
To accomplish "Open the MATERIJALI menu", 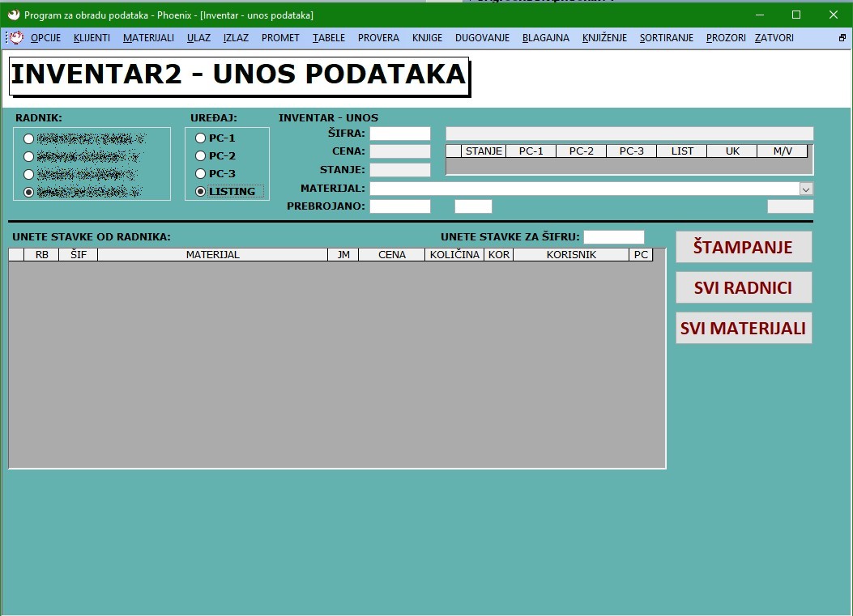I will [148, 38].
